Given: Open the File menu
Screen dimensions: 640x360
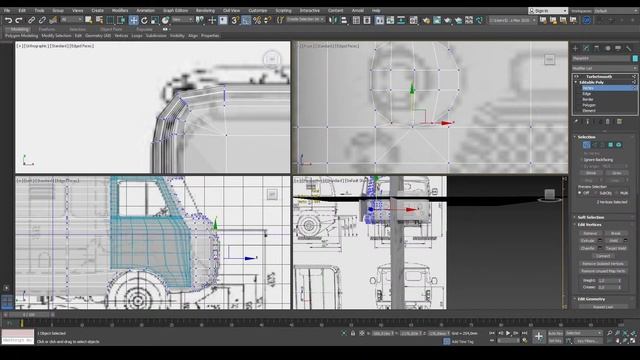Looking at the screenshot, I should [7, 11].
